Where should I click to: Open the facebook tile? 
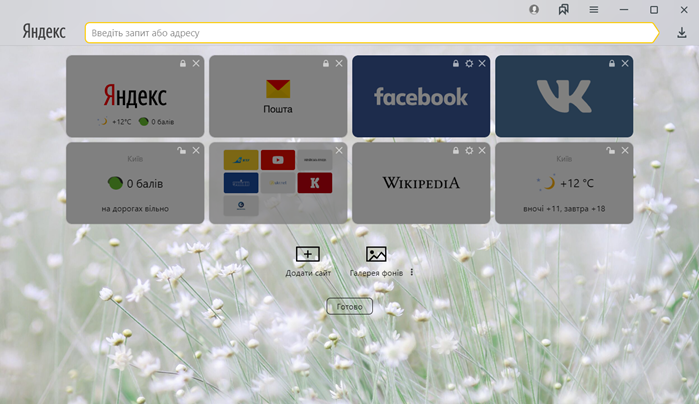[x=421, y=96]
